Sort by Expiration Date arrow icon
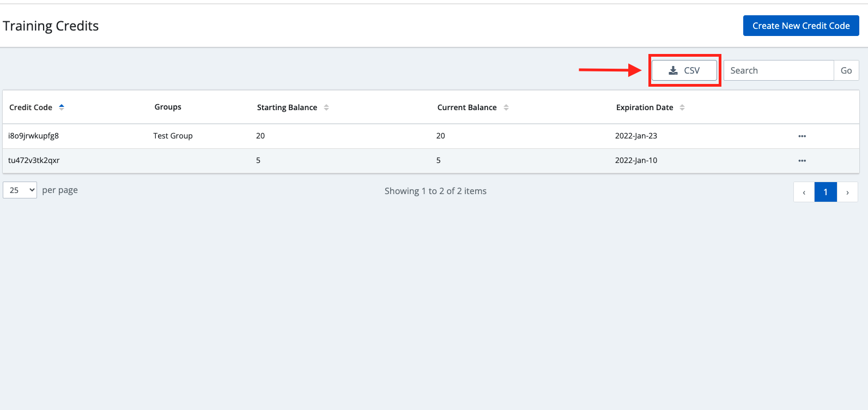Viewport: 868px width, 410px height. pos(682,107)
